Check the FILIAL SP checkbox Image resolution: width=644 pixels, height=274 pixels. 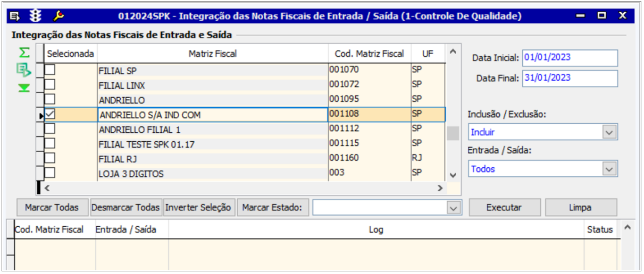[x=49, y=70]
